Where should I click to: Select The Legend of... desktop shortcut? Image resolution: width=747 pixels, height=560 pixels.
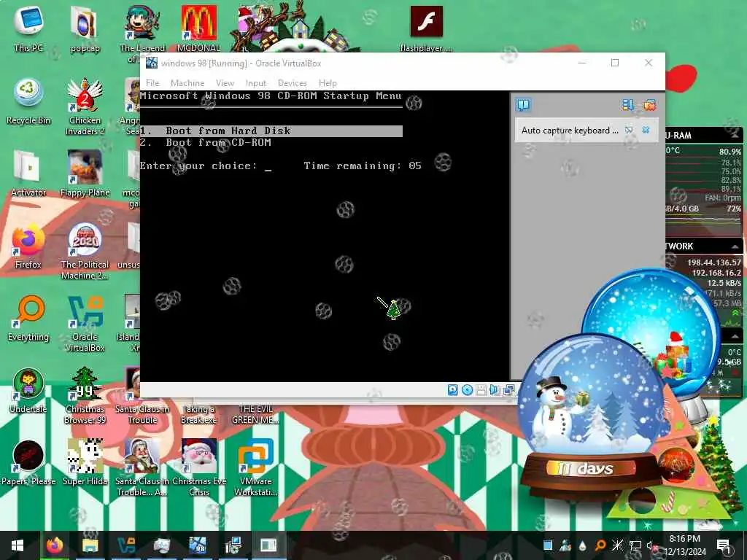coord(142,34)
